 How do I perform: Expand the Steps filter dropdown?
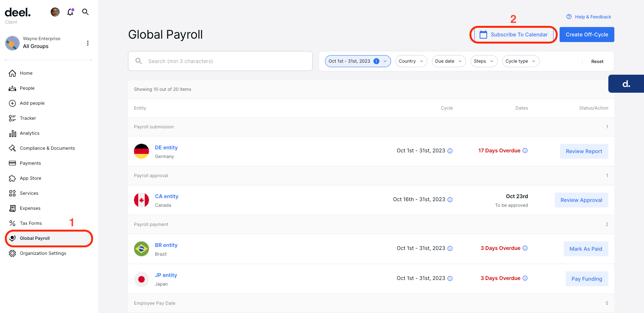coord(484,61)
